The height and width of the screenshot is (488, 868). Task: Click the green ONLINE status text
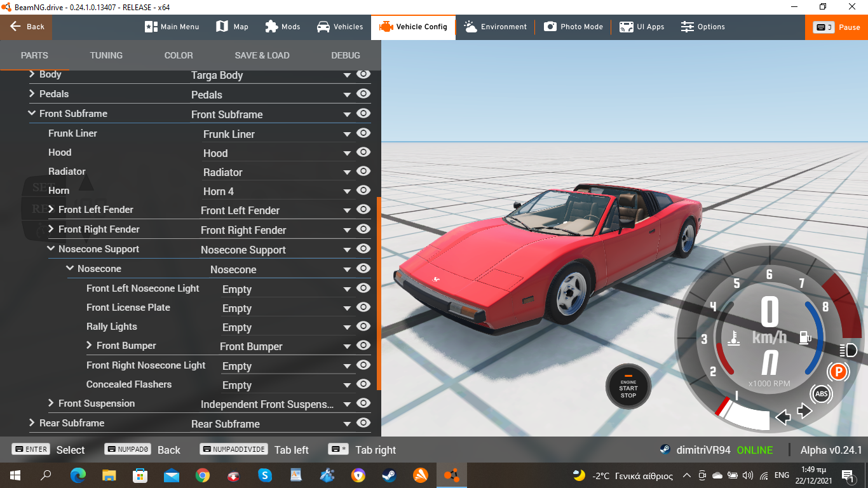[755, 450]
